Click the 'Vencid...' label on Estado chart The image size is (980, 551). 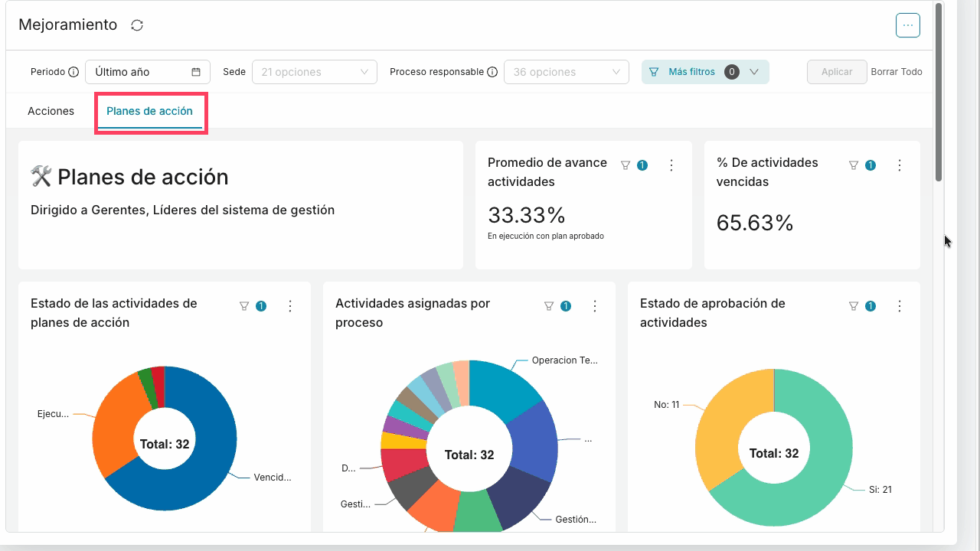273,478
